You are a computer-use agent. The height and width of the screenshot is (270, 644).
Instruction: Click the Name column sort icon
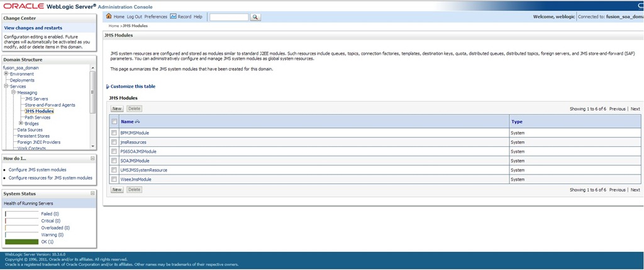pyautogui.click(x=137, y=122)
